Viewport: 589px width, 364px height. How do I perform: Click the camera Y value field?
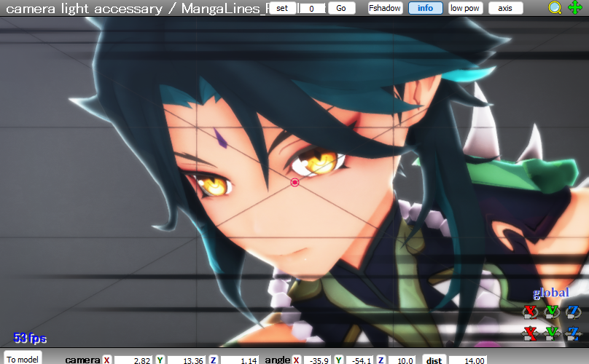click(x=187, y=360)
